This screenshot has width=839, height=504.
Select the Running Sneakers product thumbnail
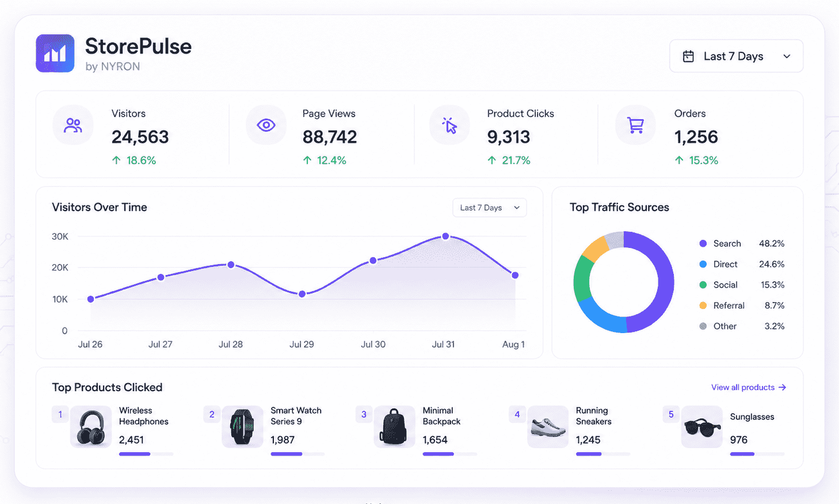(x=548, y=427)
